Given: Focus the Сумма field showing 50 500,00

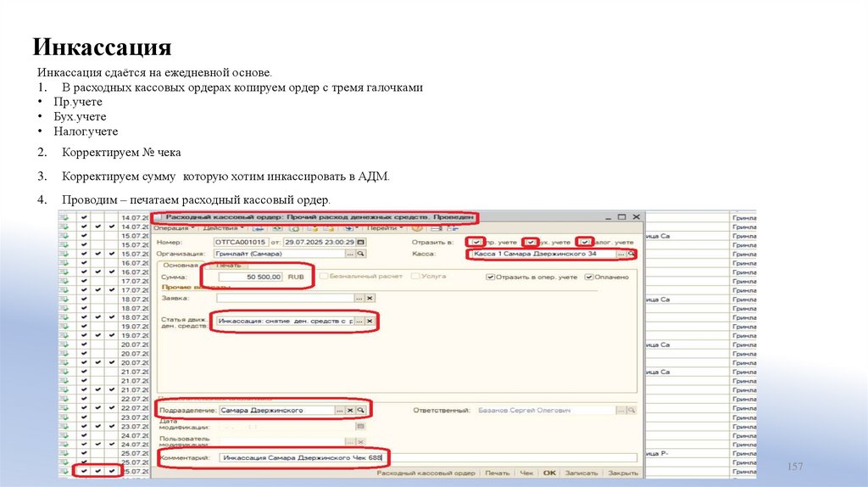Looking at the screenshot, I should 251,277.
